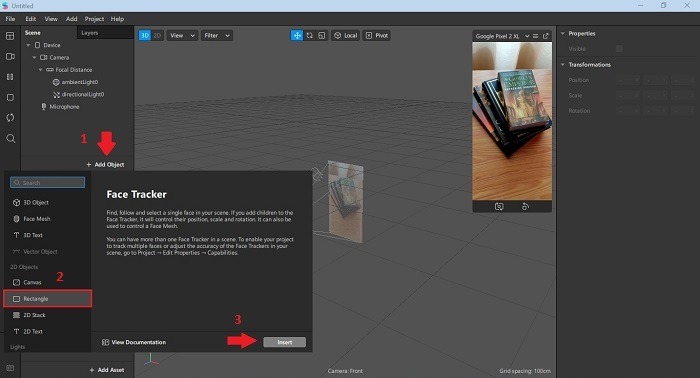Click the refresh loop icon in left sidebar
Viewport: 700px width, 378px height.
[x=10, y=118]
